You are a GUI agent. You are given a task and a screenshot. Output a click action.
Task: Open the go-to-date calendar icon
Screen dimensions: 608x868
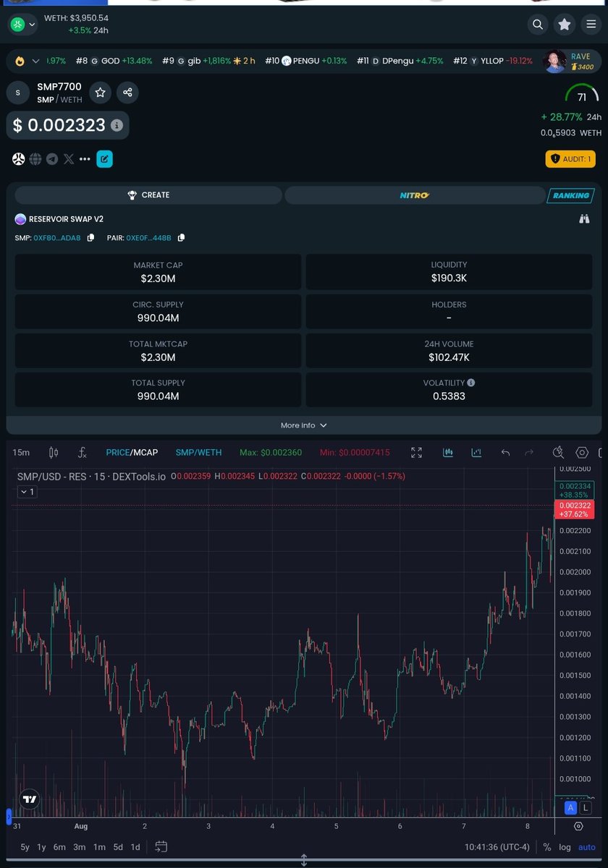[161, 846]
